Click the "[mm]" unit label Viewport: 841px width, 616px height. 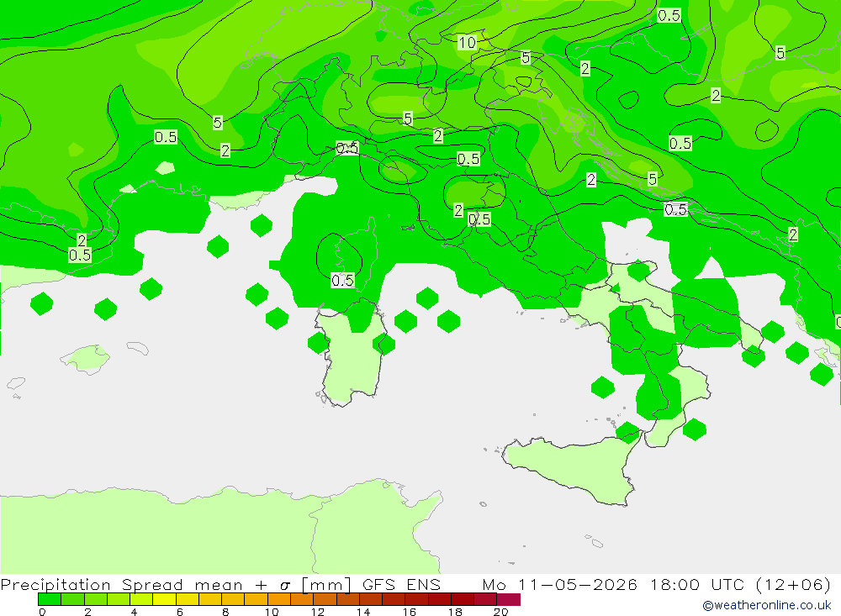coord(326,584)
